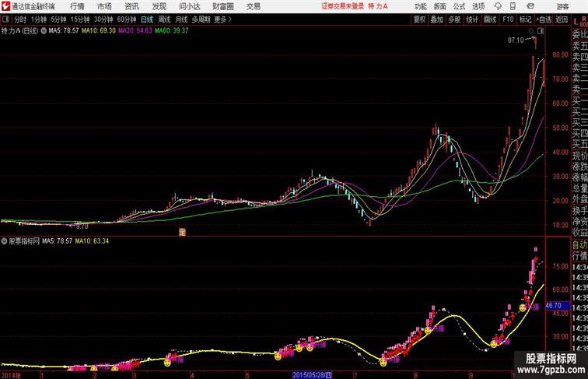Screen dimensions: 588x379
Task: Click the 证券交易未登录 login status text
Action: 343,6
